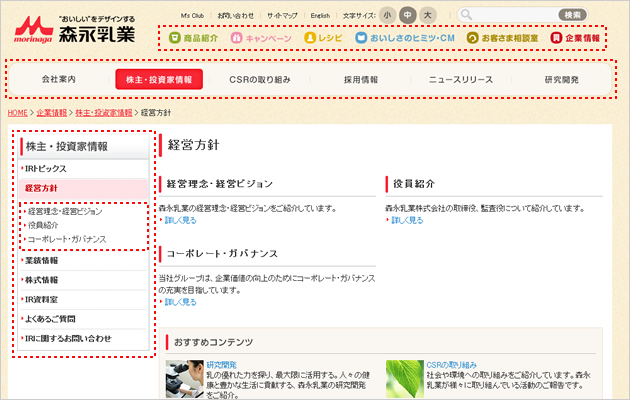Click the 経営理念・経営ビジョン section heading
630x400 pixels.
click(220, 184)
